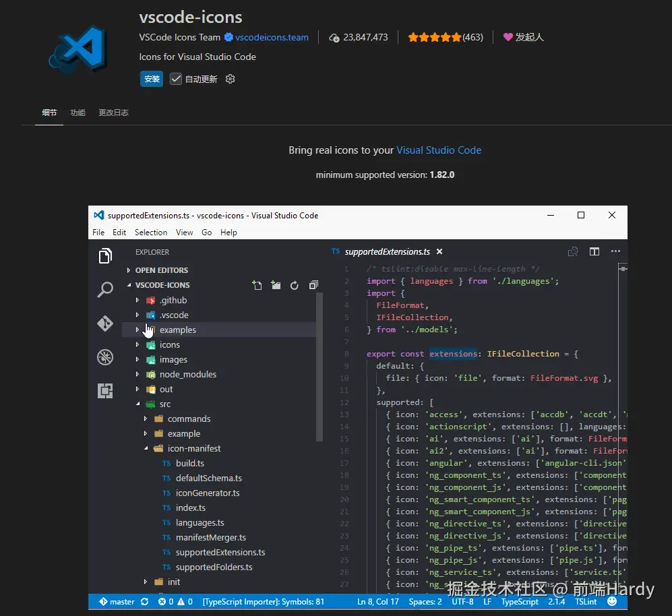The image size is (672, 616).
Task: Expand the .vscode folder
Action: pyautogui.click(x=137, y=315)
